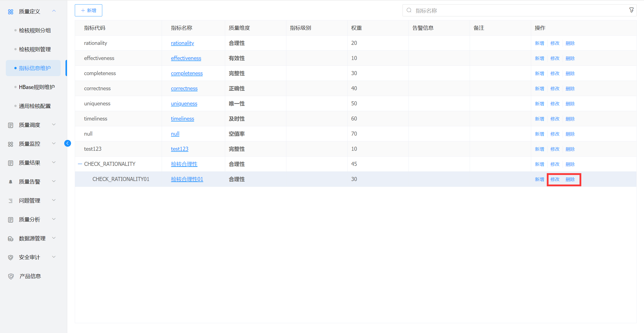Expand the 质量调度 menu chevron
This screenshot has height=333, width=644.
54,125
